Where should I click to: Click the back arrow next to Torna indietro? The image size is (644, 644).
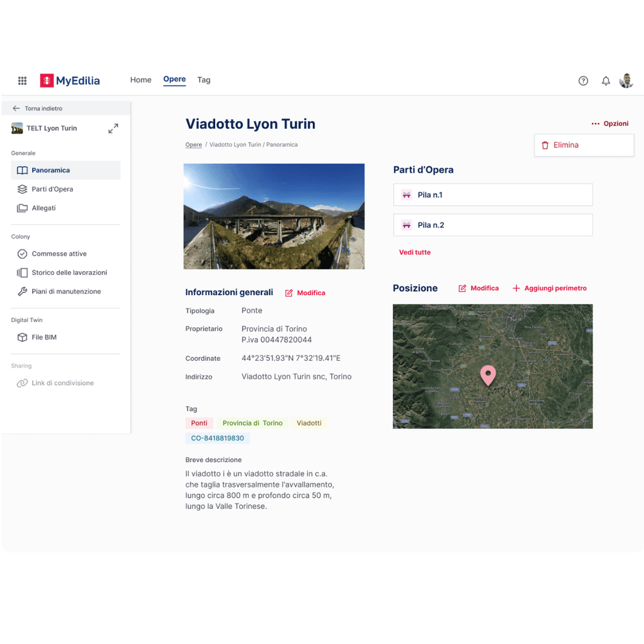[x=16, y=109]
